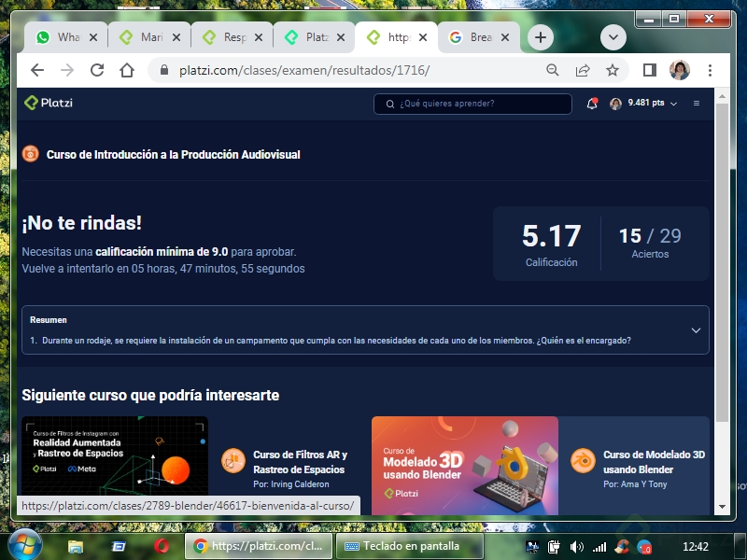Open the notifications bell
The image size is (747, 560).
[x=592, y=104]
